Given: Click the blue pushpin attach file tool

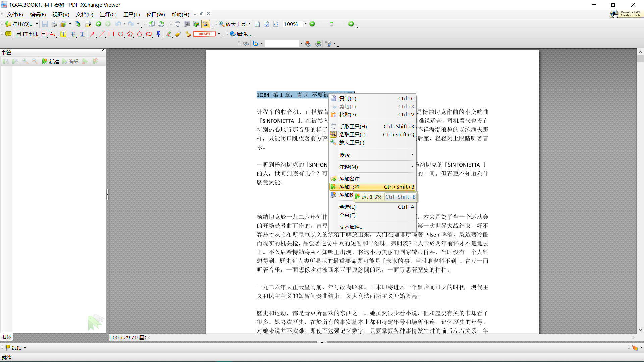Looking at the screenshot, I should [x=158, y=34].
